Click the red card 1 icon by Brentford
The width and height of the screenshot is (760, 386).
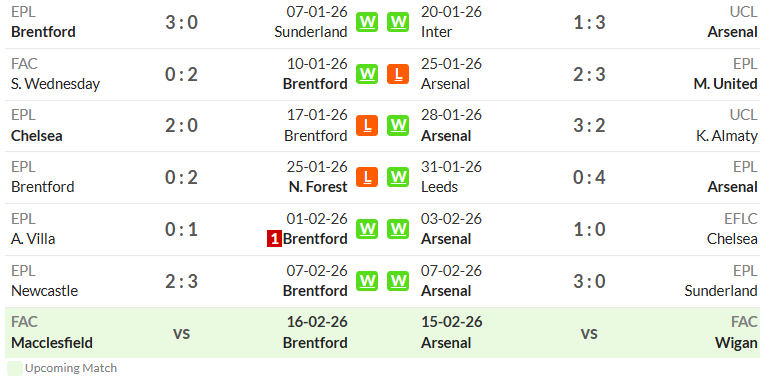coord(274,239)
